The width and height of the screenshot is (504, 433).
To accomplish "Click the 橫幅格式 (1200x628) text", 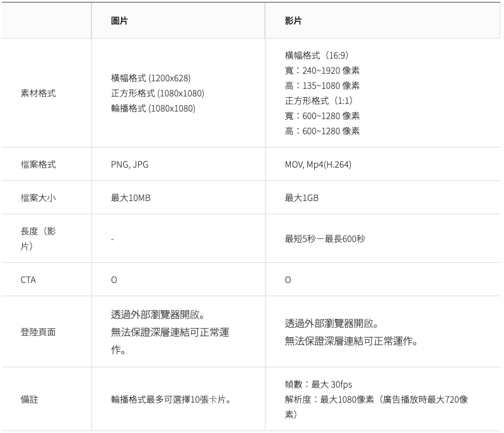I will 151,78.
